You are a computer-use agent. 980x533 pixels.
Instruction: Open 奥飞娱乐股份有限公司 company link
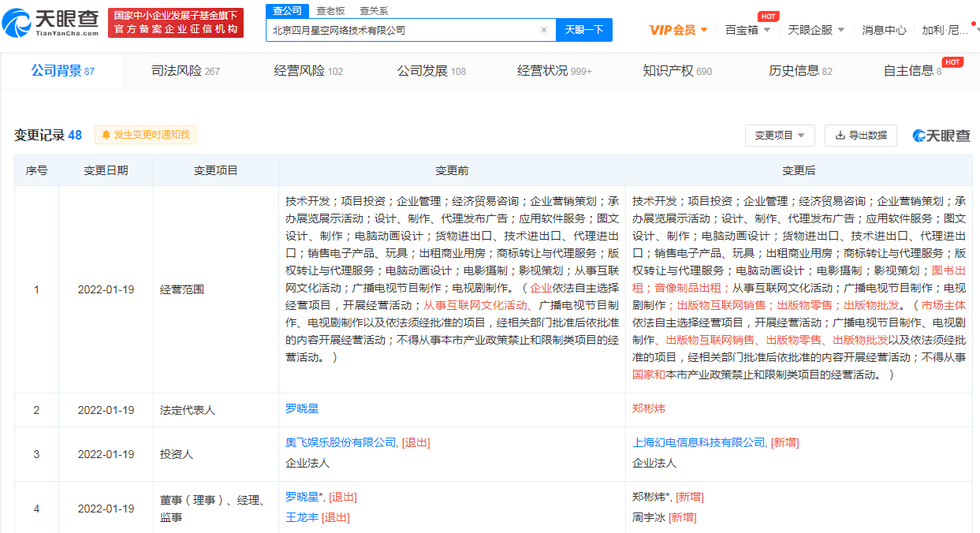[x=341, y=442]
